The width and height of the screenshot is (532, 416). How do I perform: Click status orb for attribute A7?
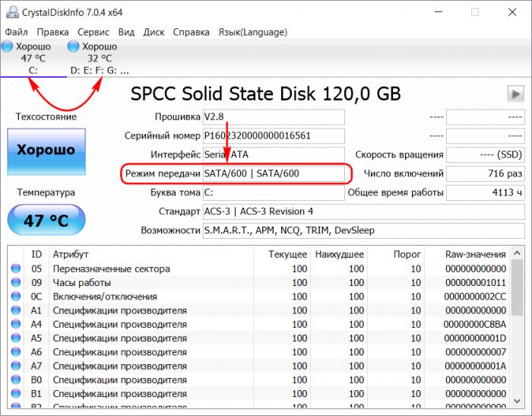point(16,366)
